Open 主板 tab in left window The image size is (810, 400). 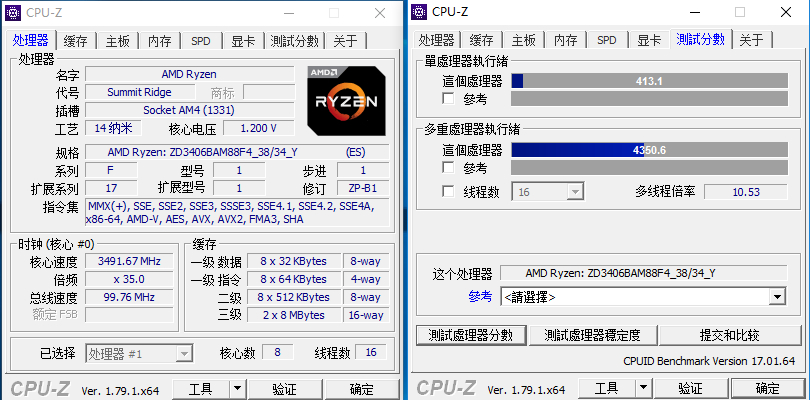tap(118, 41)
